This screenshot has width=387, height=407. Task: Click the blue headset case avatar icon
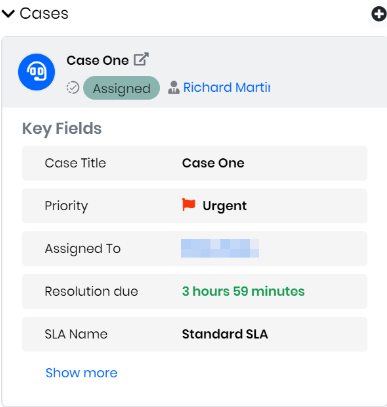point(36,72)
